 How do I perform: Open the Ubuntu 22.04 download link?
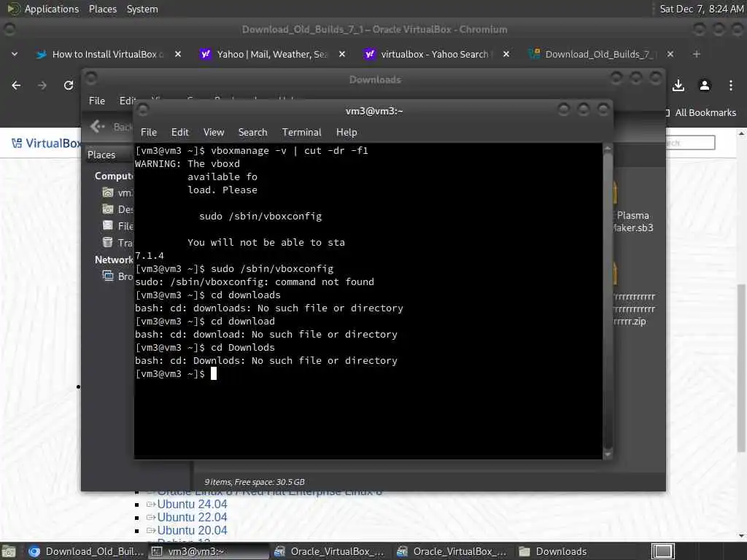click(x=192, y=517)
